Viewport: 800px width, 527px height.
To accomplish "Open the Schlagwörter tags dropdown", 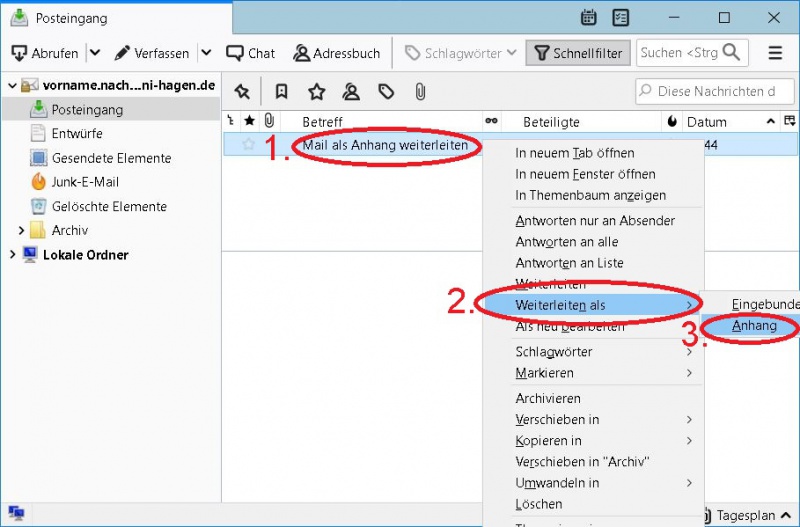I will pyautogui.click(x=461, y=53).
